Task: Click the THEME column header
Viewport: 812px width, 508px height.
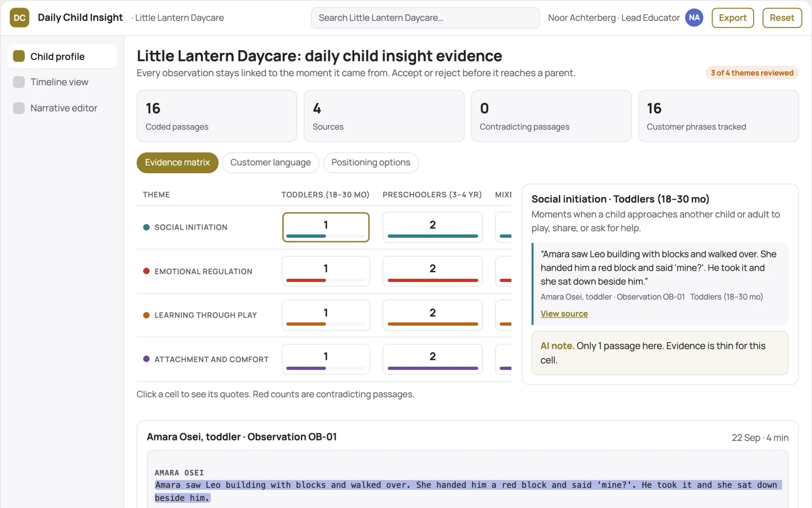Action: coord(156,195)
